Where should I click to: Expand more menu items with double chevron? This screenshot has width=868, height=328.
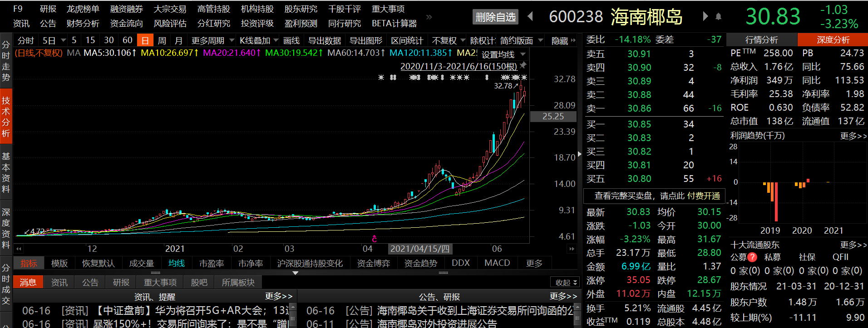pos(429,17)
